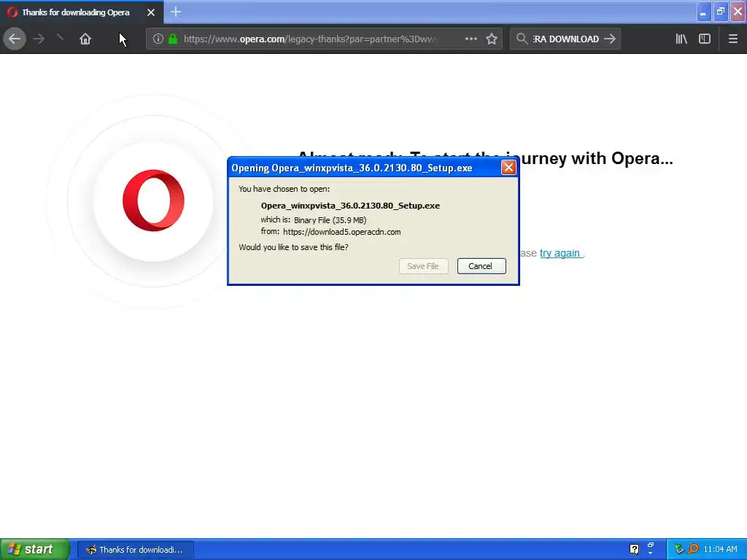Click the help question mark tray icon
This screenshot has height=560, width=747.
coord(634,549)
